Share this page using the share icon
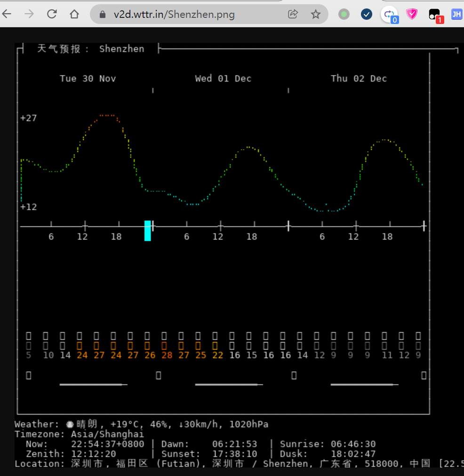The width and height of the screenshot is (464, 476). pos(293,14)
